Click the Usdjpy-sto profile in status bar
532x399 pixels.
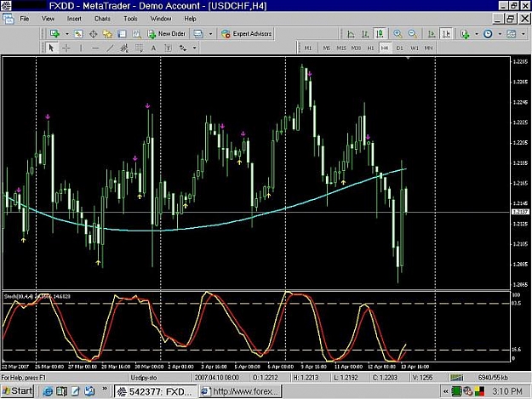pos(144,377)
